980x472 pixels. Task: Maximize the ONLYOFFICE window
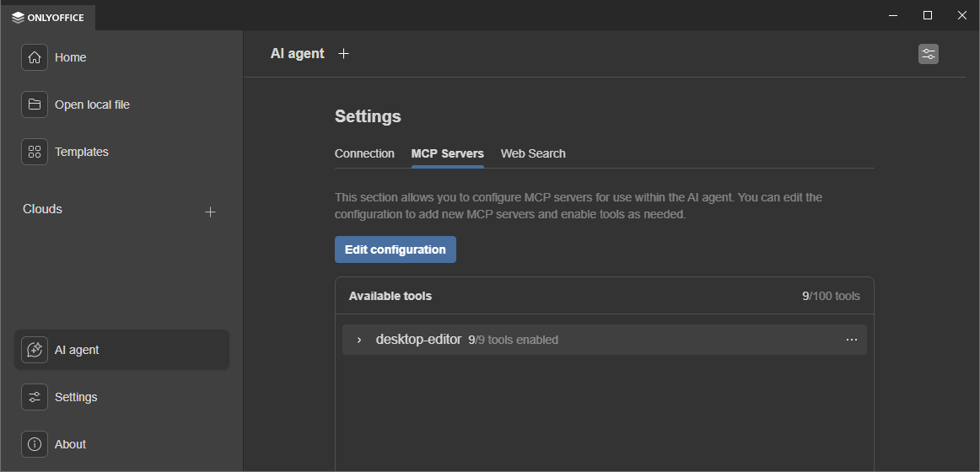(x=928, y=15)
